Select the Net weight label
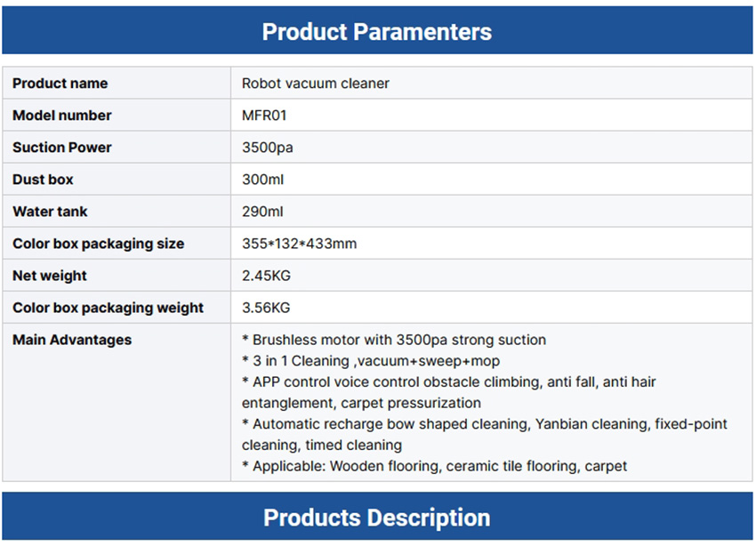The height and width of the screenshot is (546, 756). tap(50, 276)
